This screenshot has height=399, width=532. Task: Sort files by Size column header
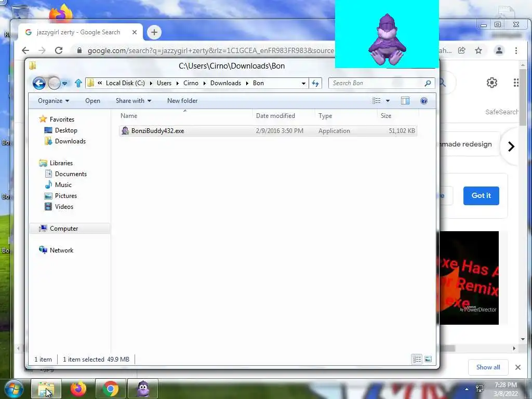coord(398,116)
